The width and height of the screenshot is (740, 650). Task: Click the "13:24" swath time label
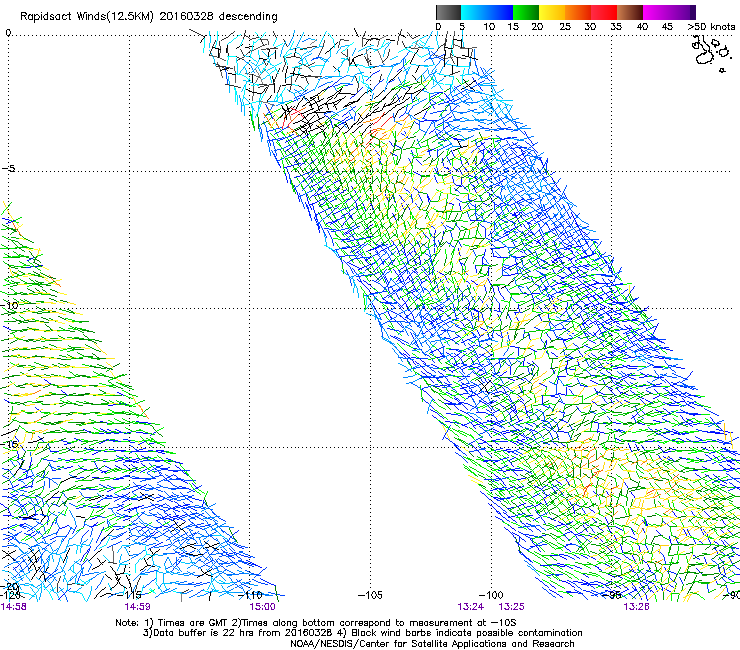(x=471, y=607)
